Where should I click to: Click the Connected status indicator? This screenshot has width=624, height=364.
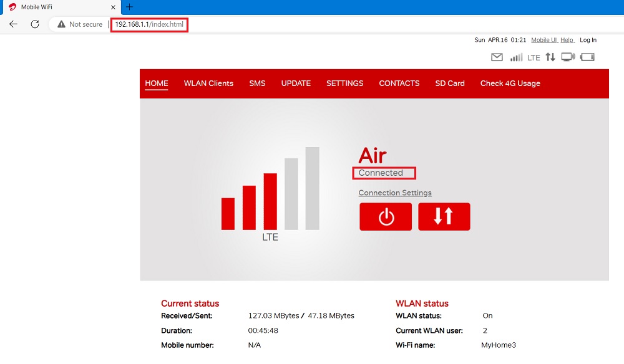(383, 173)
